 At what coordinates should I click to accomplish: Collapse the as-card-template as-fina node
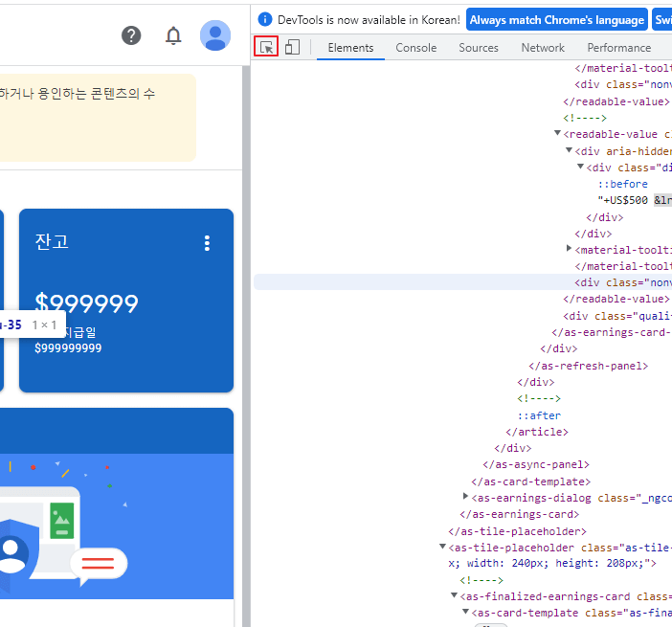(x=465, y=612)
